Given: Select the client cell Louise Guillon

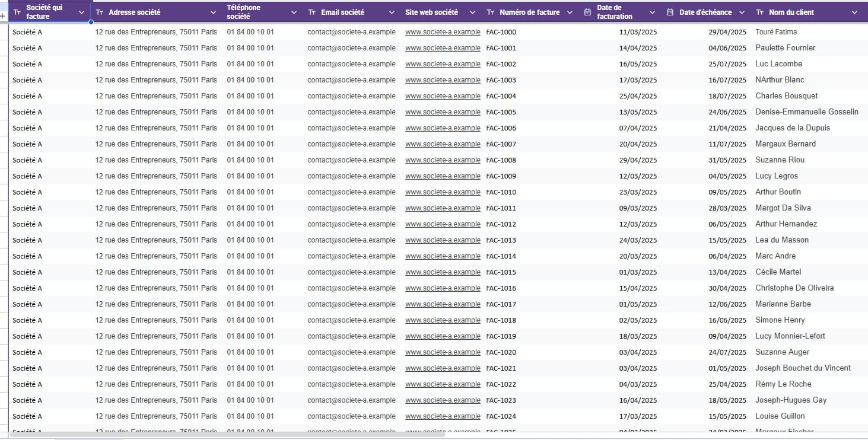Looking at the screenshot, I should pyautogui.click(x=780, y=416).
